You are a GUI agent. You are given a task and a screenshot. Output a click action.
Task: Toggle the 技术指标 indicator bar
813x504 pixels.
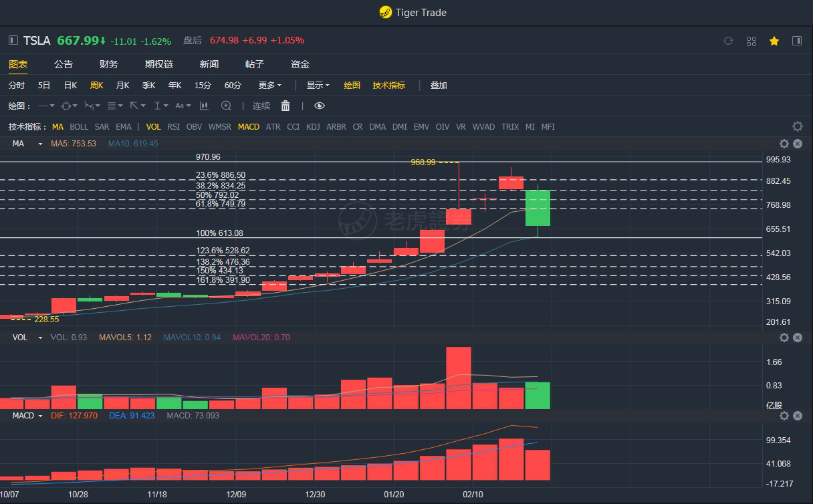click(389, 86)
